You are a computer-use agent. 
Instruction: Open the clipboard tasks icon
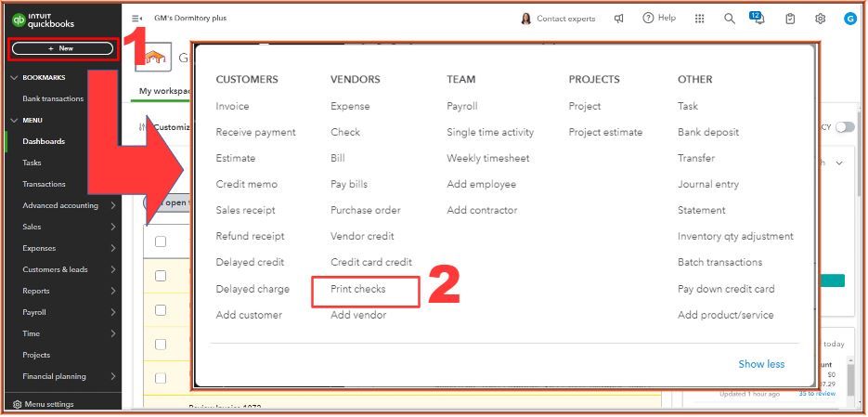790,19
